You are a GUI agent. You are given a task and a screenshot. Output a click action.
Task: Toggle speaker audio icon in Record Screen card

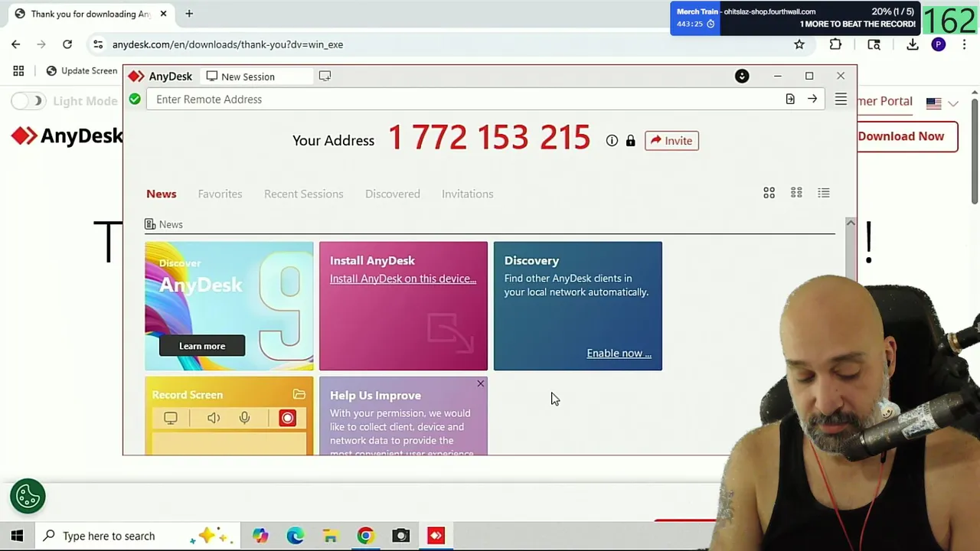(214, 418)
